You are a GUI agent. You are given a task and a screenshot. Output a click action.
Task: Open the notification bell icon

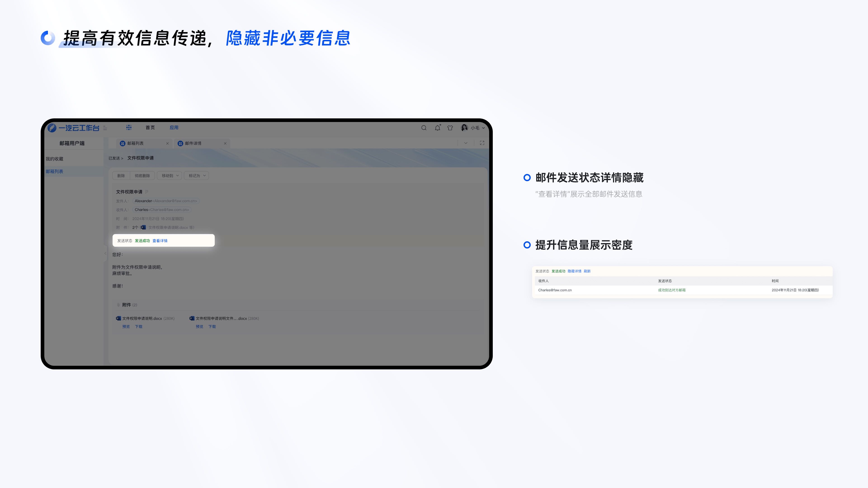[437, 128]
